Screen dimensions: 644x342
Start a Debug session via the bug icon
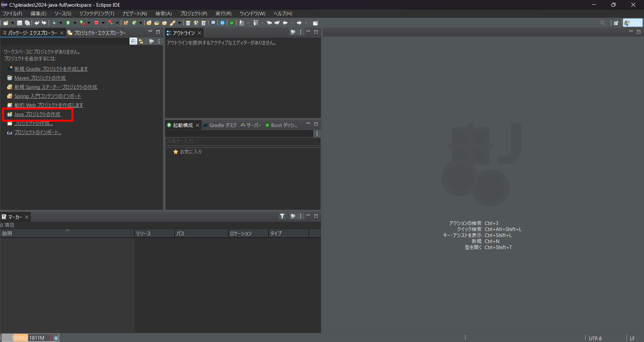(54, 23)
